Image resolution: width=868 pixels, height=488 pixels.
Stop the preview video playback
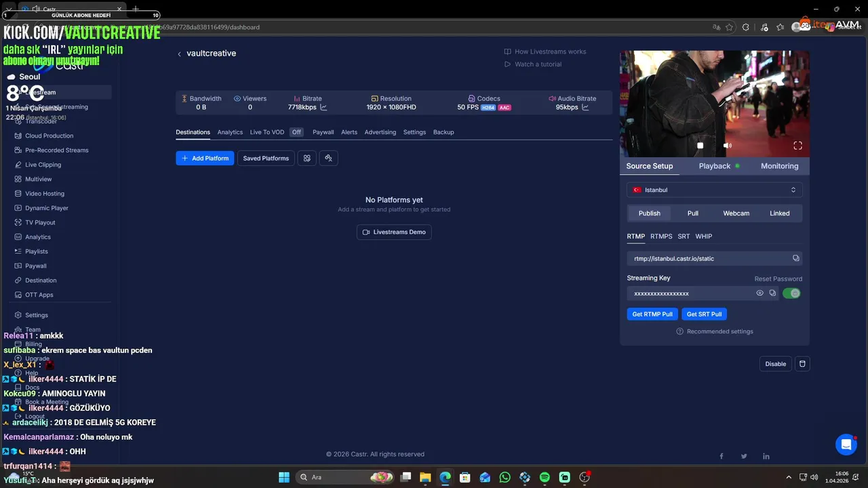coord(701,146)
